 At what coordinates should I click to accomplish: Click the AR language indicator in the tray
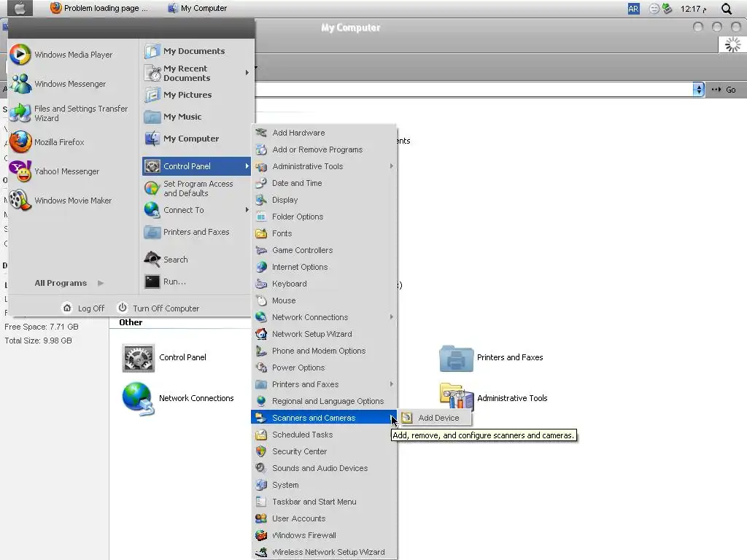click(x=634, y=9)
